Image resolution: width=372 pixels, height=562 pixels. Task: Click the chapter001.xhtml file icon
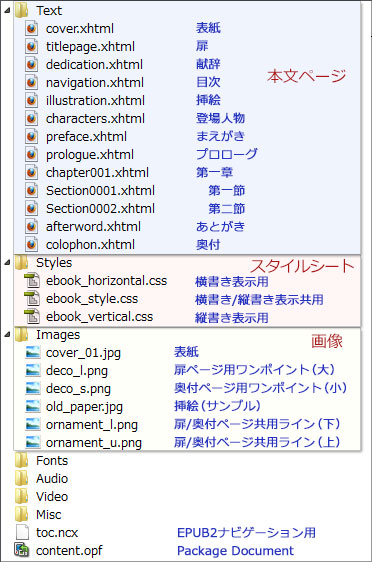[x=32, y=172]
